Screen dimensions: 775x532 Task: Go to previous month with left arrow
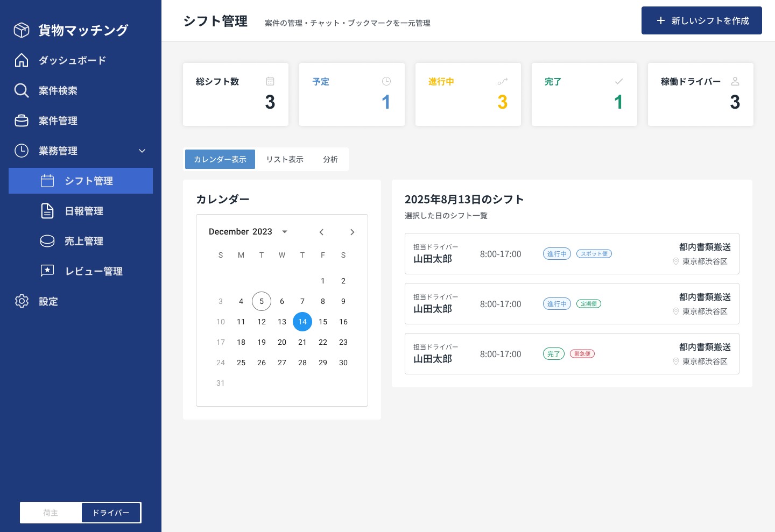[x=321, y=232]
